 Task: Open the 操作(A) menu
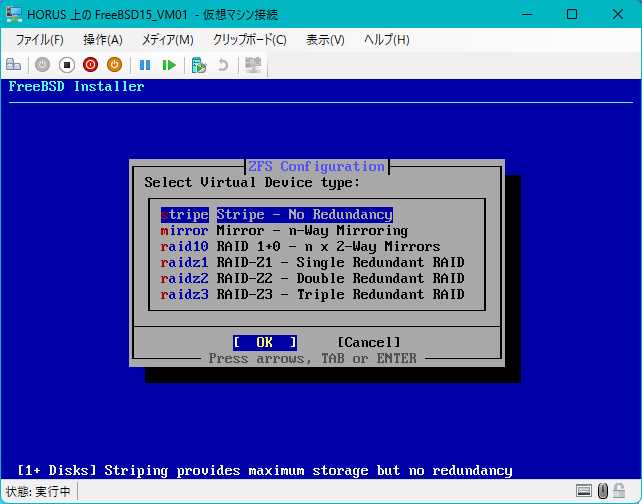(103, 40)
